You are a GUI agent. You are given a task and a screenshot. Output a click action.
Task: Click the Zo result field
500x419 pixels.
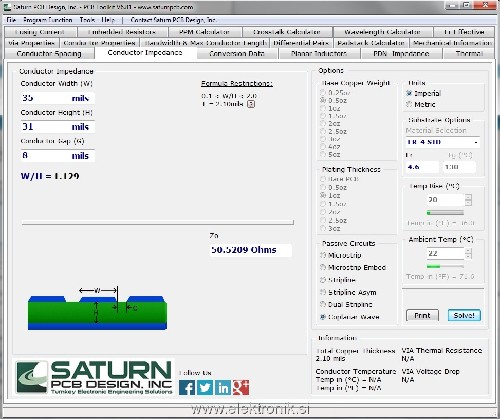[251, 250]
